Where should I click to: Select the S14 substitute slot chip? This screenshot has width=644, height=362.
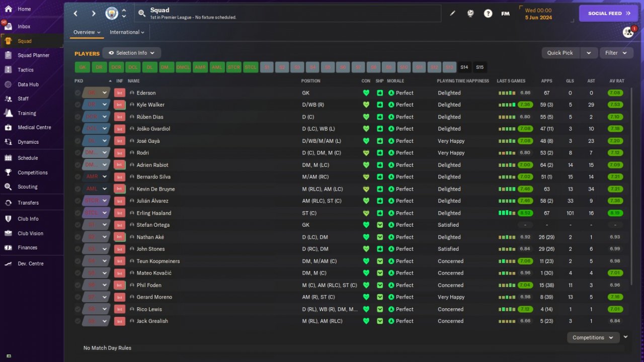click(464, 67)
